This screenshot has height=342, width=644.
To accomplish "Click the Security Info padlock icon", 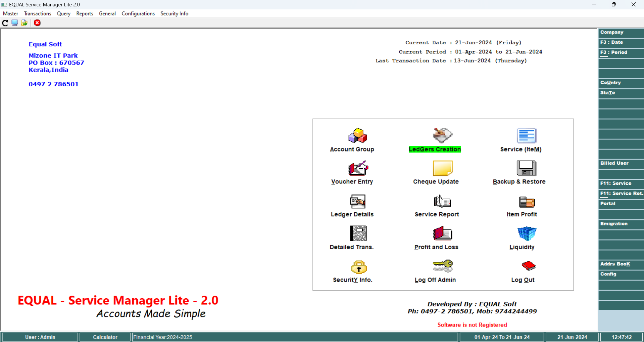I will [358, 267].
